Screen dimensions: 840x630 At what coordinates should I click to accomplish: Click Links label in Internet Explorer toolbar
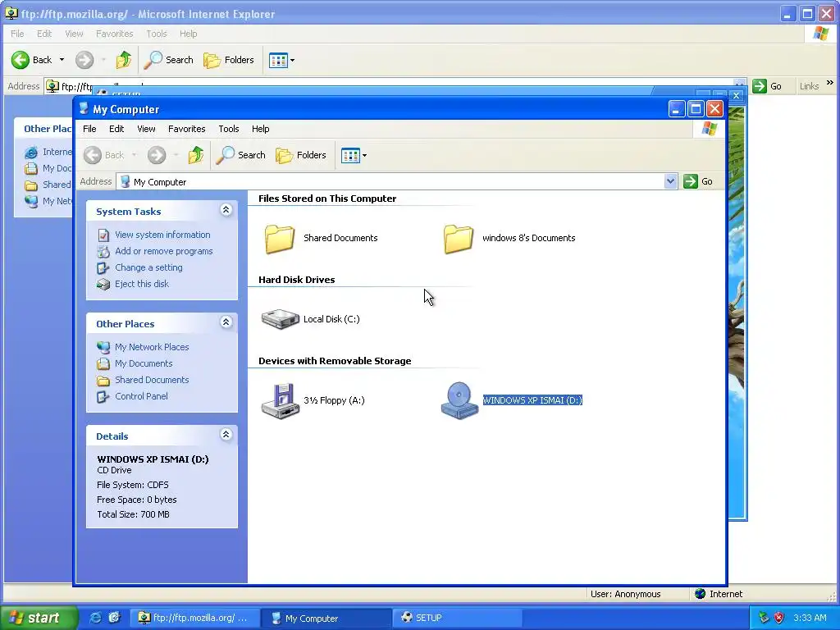click(x=809, y=86)
